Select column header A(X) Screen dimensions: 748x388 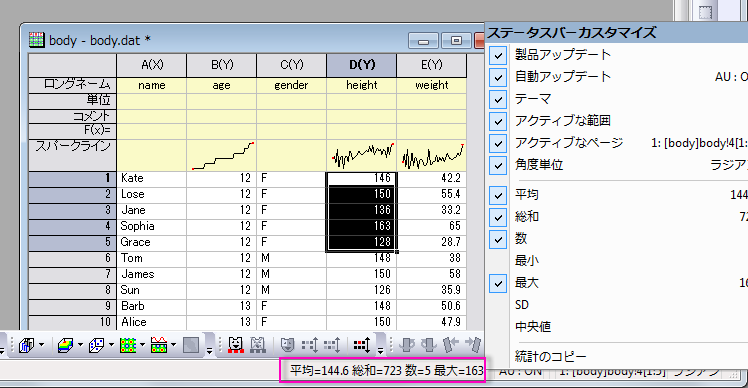click(152, 65)
